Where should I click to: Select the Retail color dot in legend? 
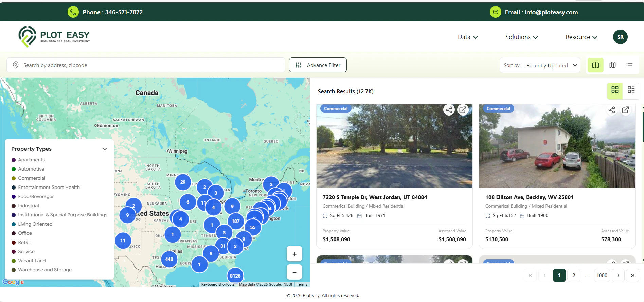coord(14,243)
